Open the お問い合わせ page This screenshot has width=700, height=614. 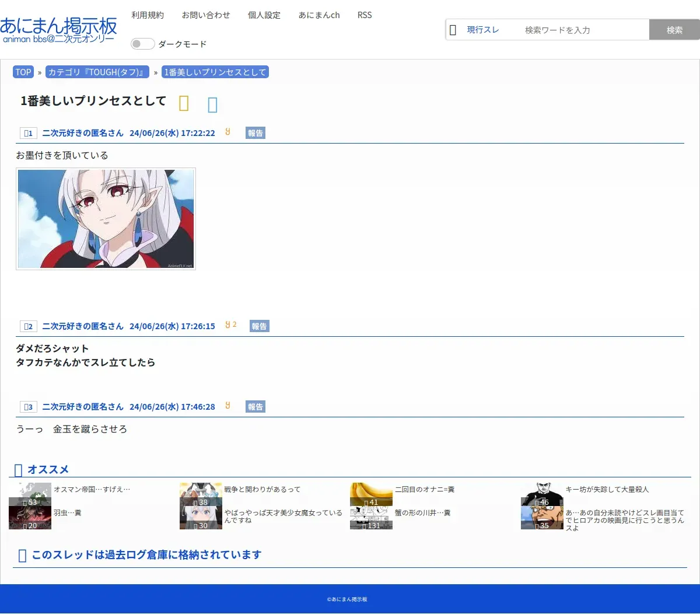pos(206,15)
